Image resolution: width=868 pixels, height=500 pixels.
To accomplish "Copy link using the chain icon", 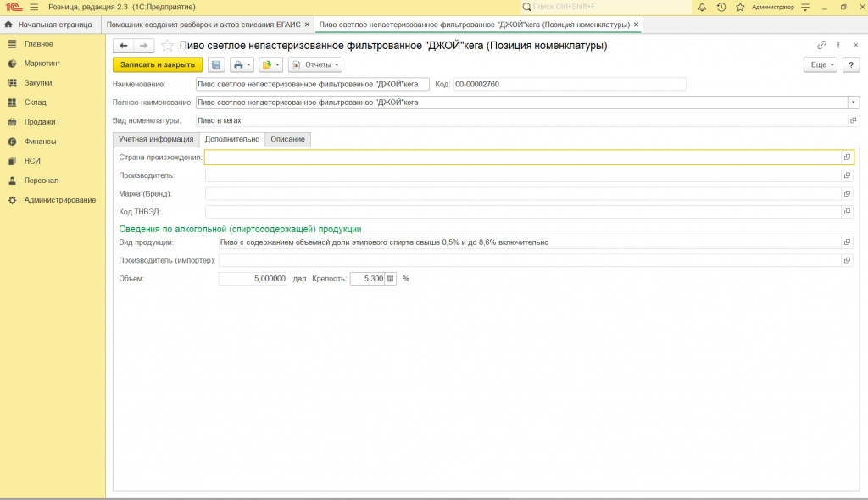I will [822, 45].
